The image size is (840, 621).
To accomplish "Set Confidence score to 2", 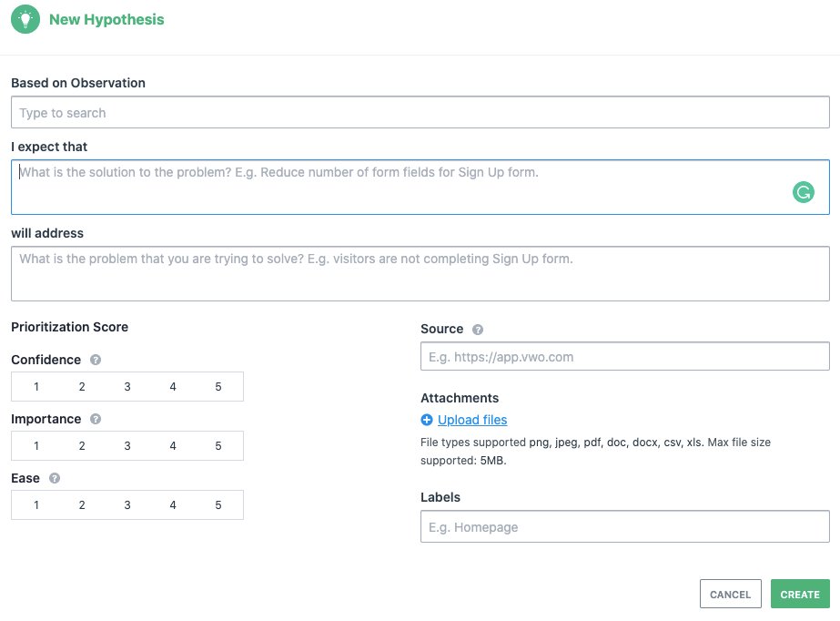I will point(82,387).
